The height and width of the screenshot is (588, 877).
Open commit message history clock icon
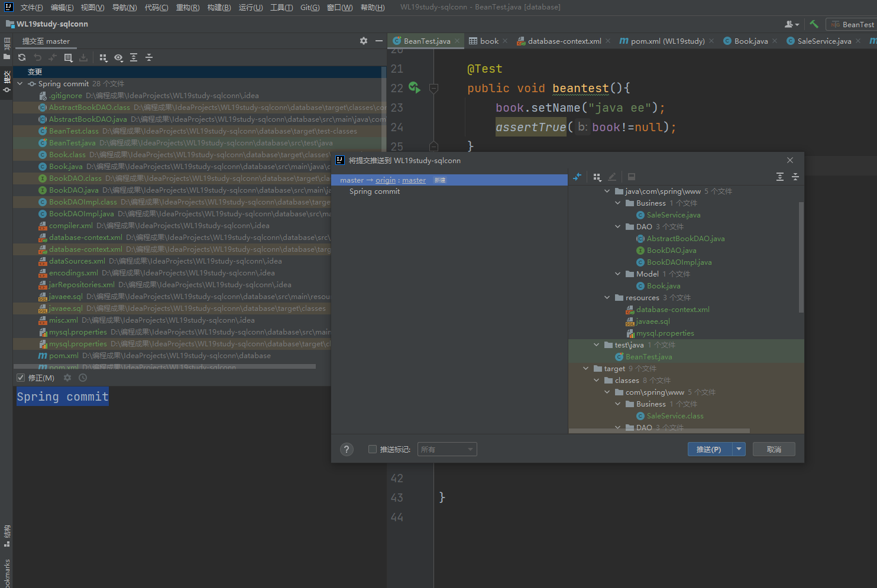coord(83,378)
